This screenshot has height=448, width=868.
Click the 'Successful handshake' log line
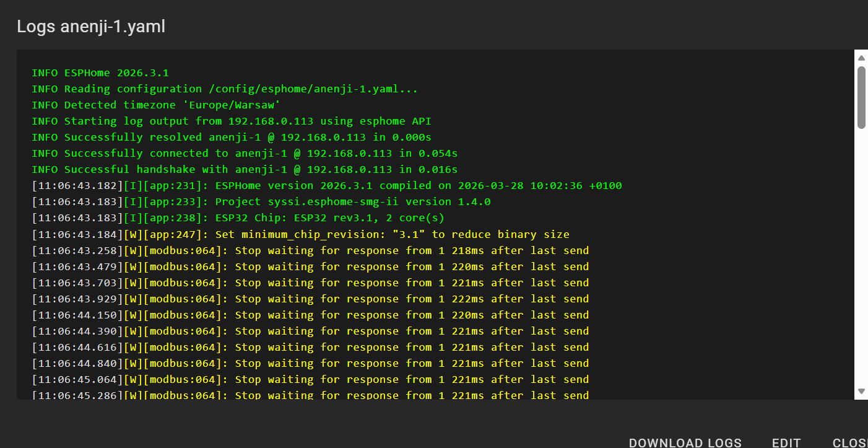245,170
